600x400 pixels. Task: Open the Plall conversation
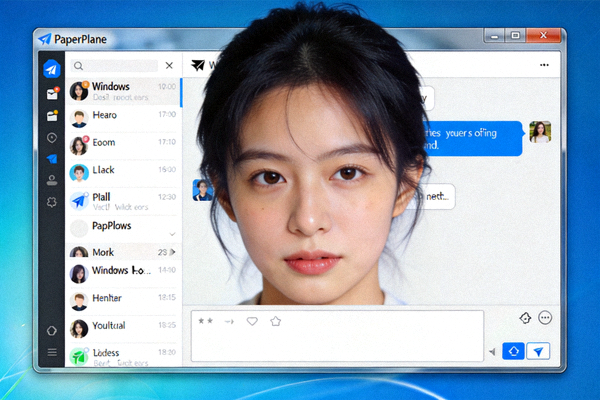(123, 201)
